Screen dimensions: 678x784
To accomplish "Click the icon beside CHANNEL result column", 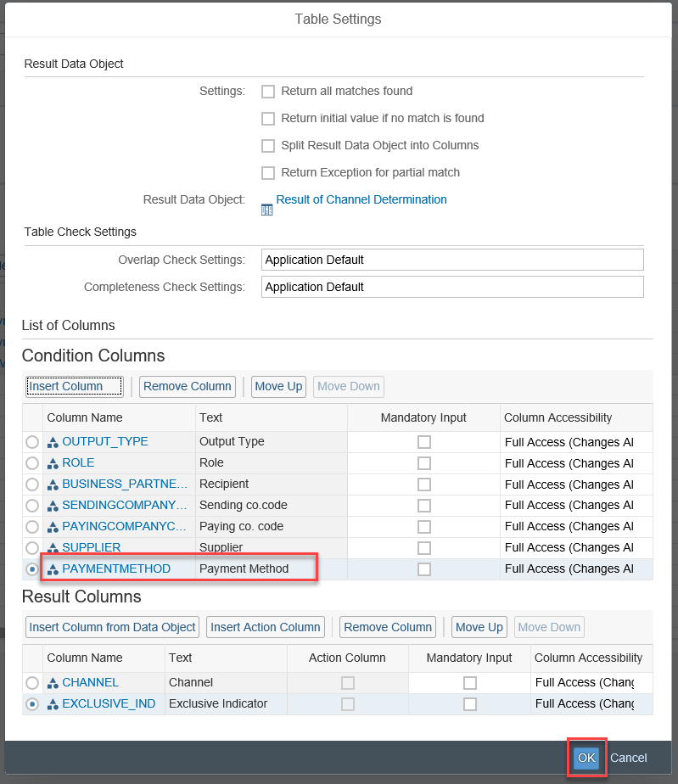I will click(x=53, y=683).
